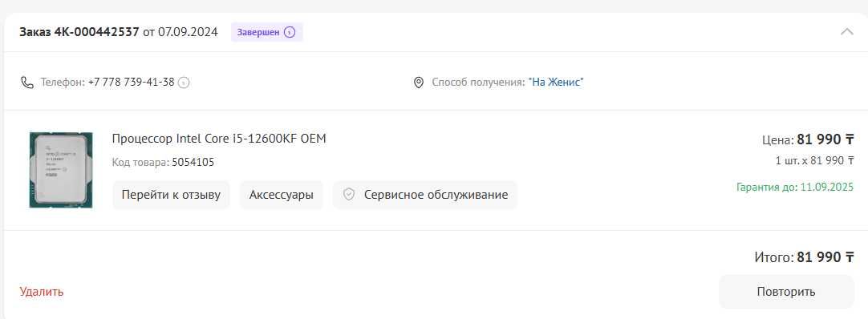Click the Сервисное обслуживание button
The width and height of the screenshot is (868, 319).
[x=425, y=195]
